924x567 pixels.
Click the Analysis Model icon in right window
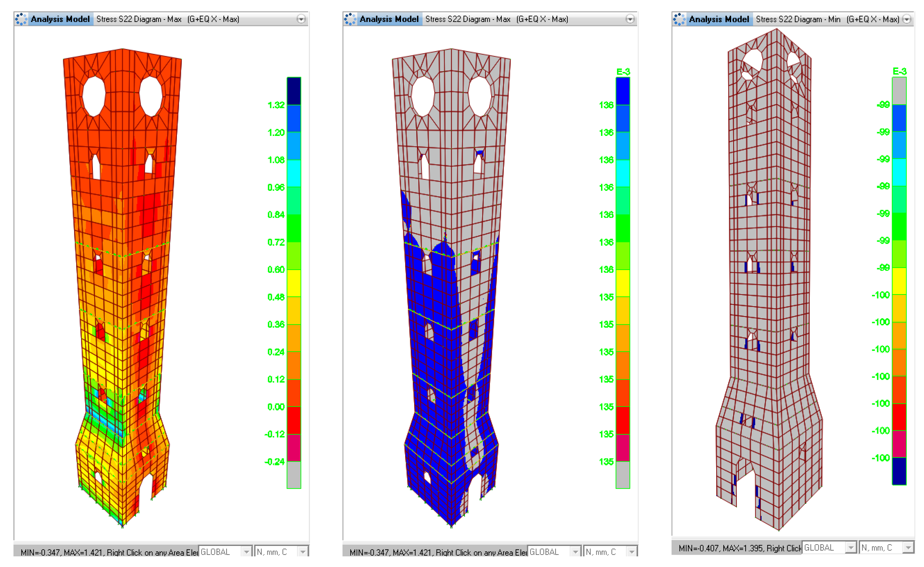coord(679,19)
